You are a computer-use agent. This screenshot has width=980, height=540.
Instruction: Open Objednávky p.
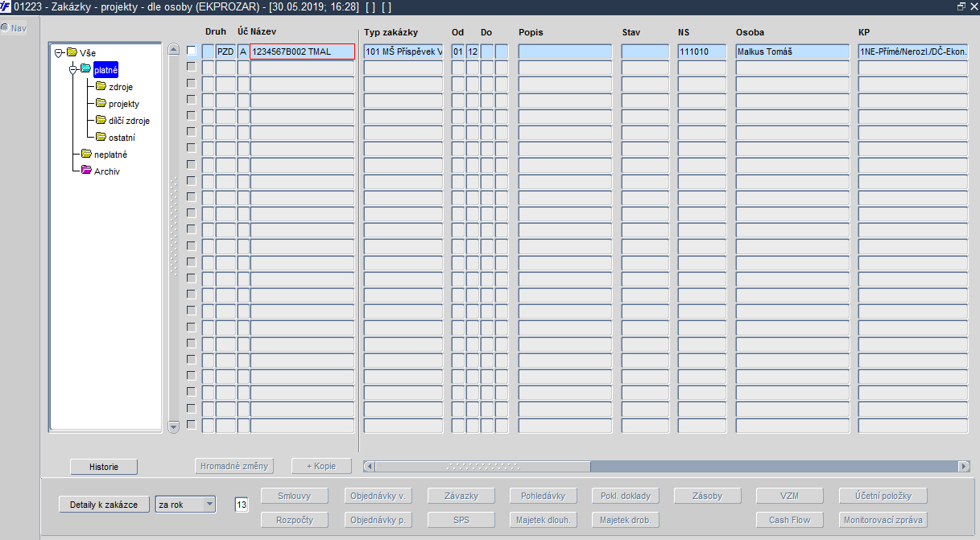(x=378, y=520)
